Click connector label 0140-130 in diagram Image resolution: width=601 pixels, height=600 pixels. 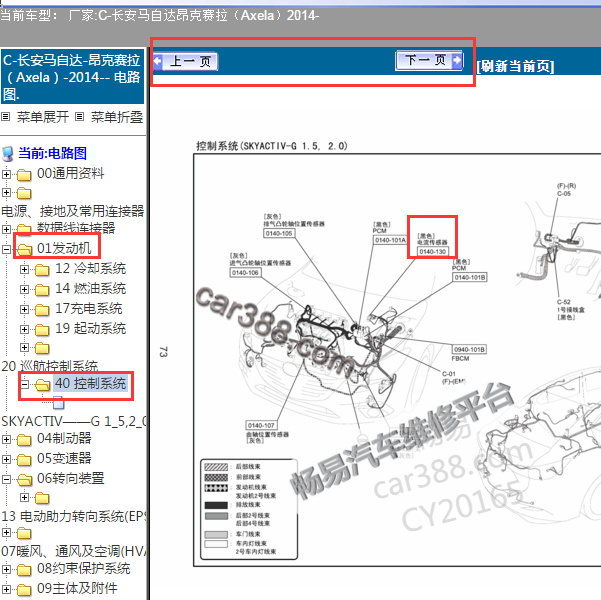coord(432,252)
